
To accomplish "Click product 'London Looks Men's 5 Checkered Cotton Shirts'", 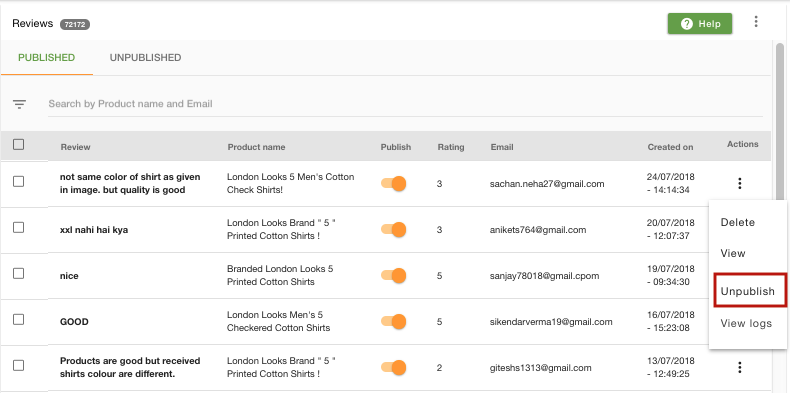I will pos(279,321).
